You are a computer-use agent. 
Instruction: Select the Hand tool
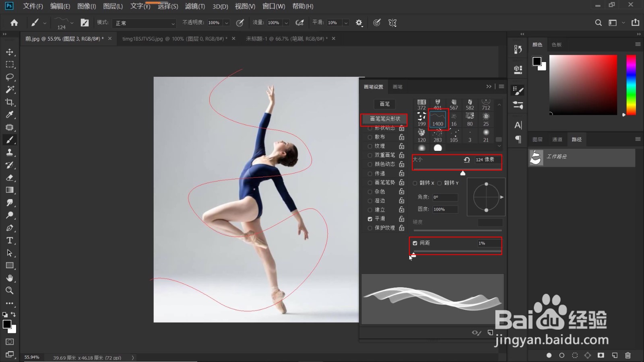pos(10,278)
